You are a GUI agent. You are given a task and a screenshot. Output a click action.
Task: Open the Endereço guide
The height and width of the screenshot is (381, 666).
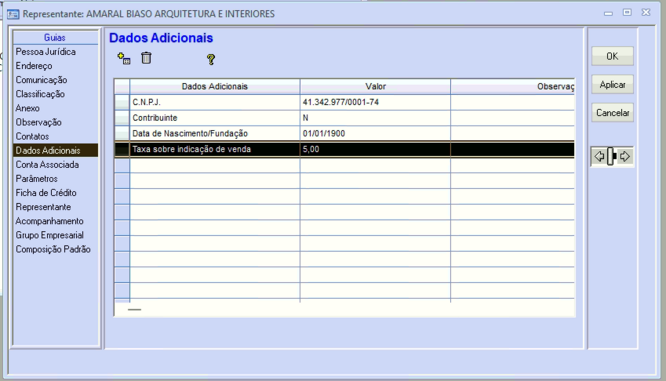point(34,66)
